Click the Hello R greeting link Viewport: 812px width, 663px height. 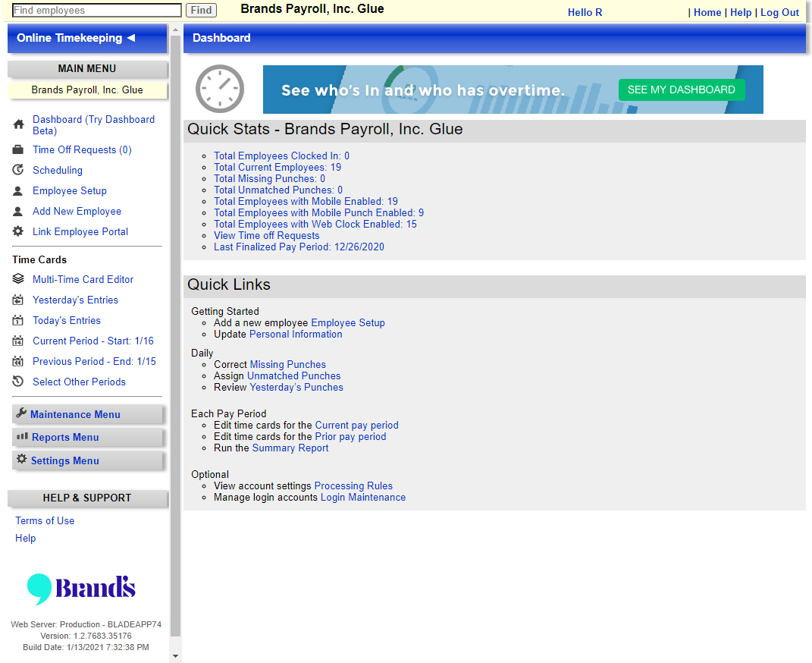(x=585, y=12)
